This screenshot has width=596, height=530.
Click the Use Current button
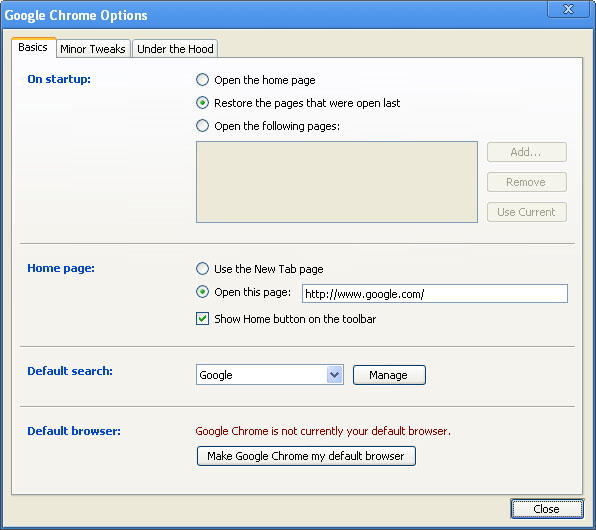point(526,212)
